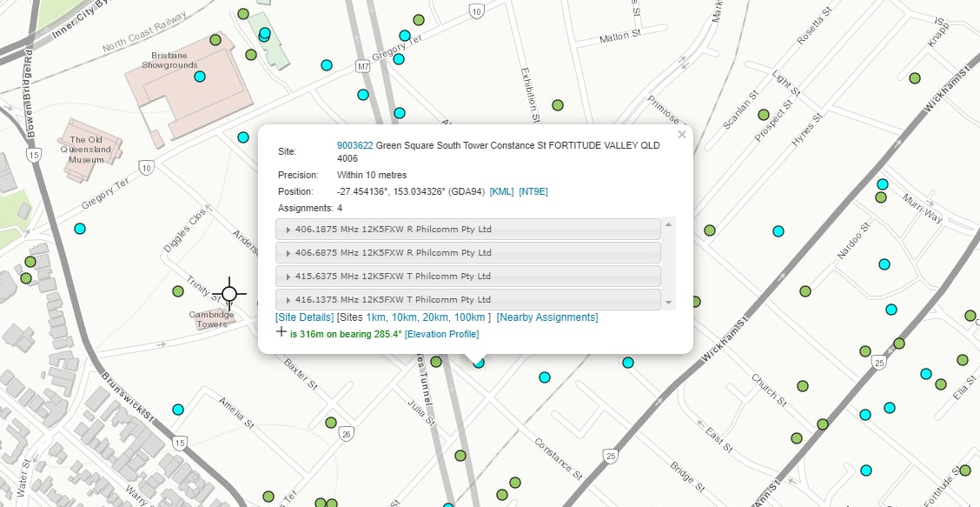Select the cyan site marker on Brisbane Showgrounds
Screen dimensions: 980x507
click(200, 77)
